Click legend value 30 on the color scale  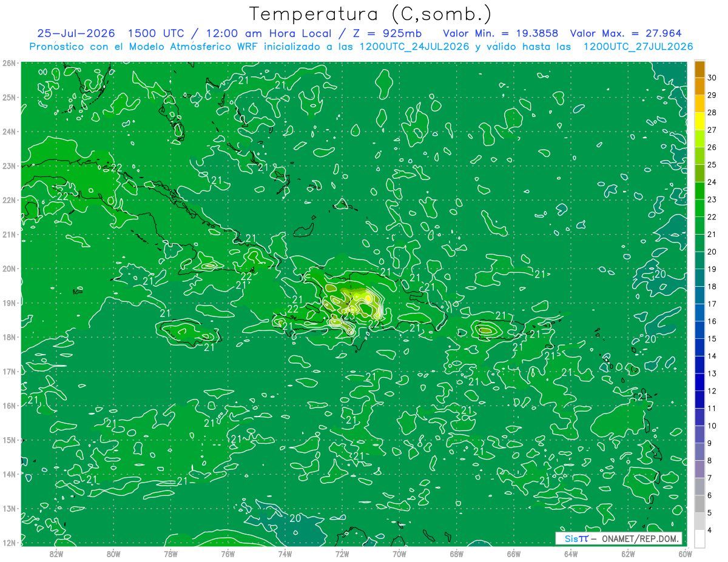tap(712, 78)
